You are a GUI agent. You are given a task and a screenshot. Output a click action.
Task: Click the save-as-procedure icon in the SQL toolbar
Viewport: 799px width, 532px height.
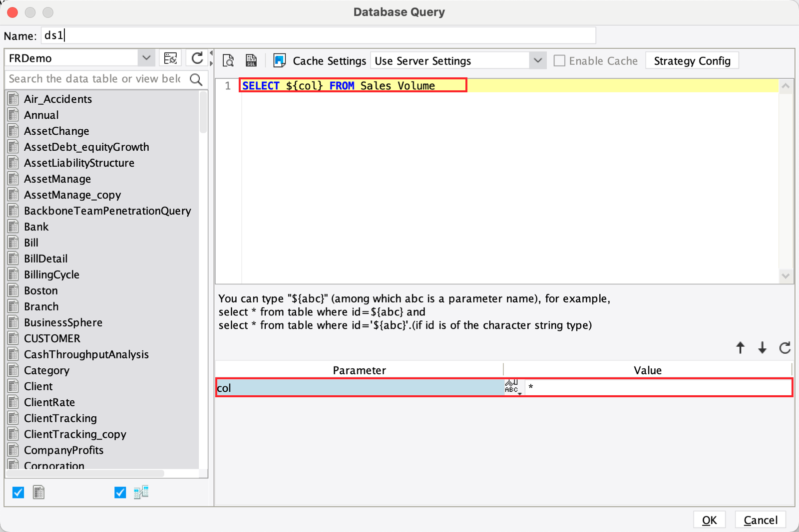(x=251, y=60)
